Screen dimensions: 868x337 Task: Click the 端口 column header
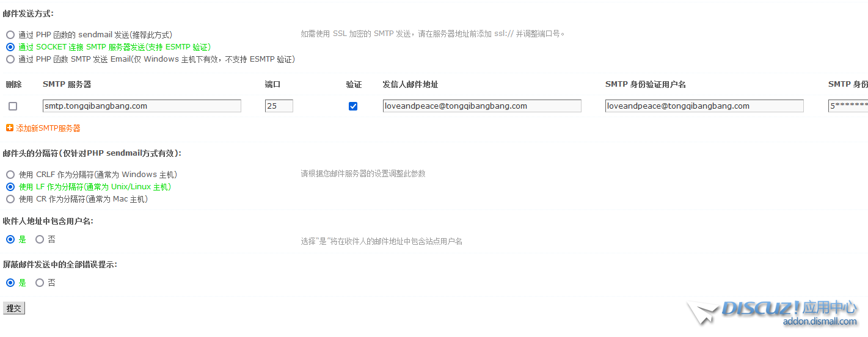tap(272, 84)
